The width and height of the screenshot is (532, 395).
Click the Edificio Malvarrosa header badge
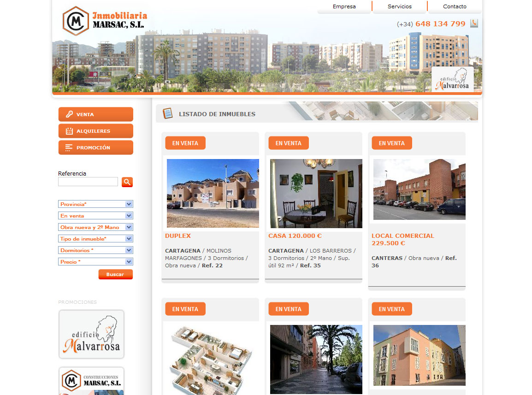click(452, 80)
